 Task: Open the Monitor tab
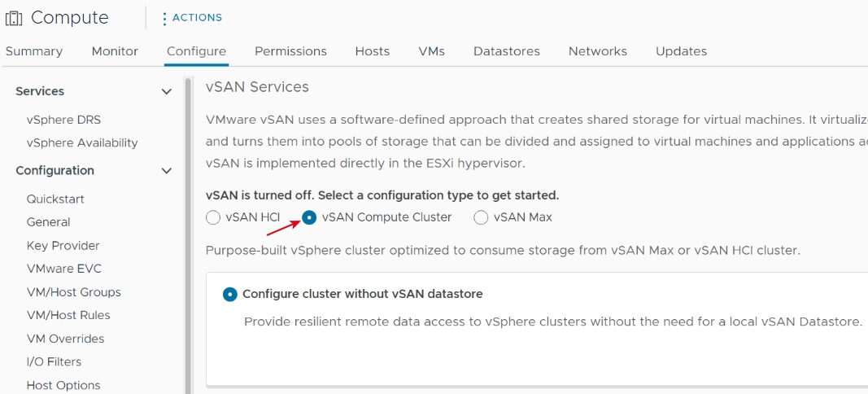coord(115,51)
